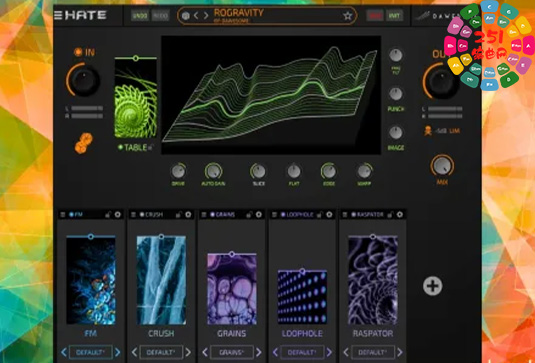Toggle the LOOPHOLE module lock icon

click(319, 215)
